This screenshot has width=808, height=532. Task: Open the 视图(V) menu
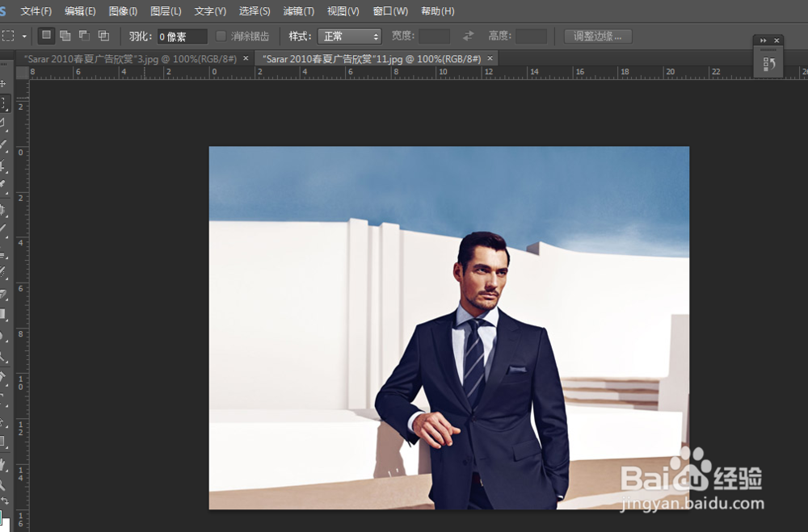pyautogui.click(x=343, y=10)
